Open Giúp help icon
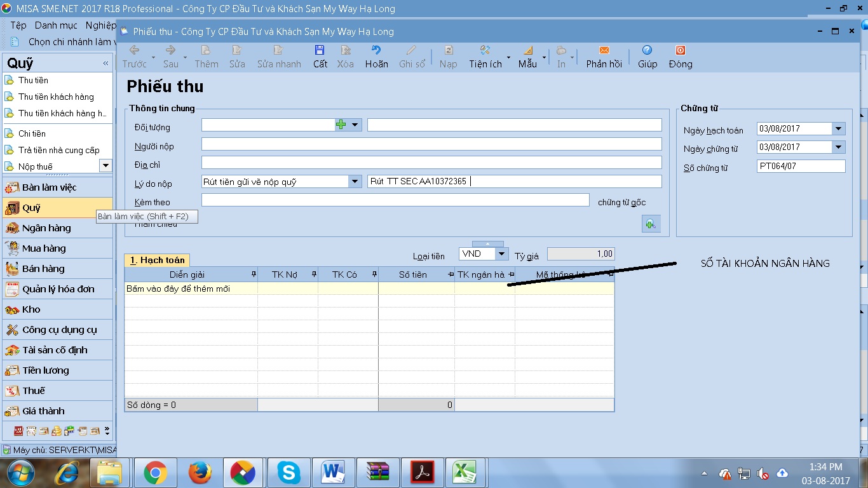This screenshot has width=868, height=488. coord(647,51)
